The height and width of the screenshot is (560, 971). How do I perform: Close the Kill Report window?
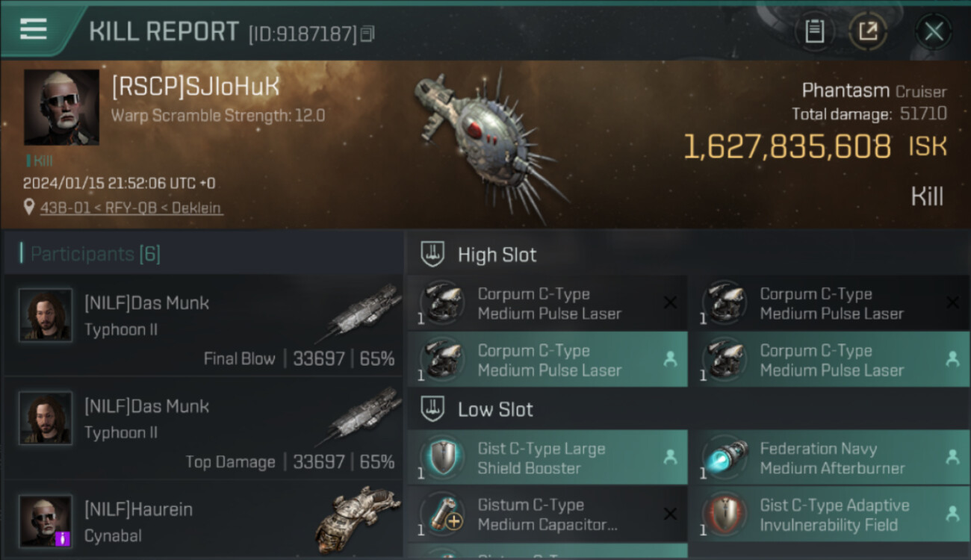[x=934, y=31]
